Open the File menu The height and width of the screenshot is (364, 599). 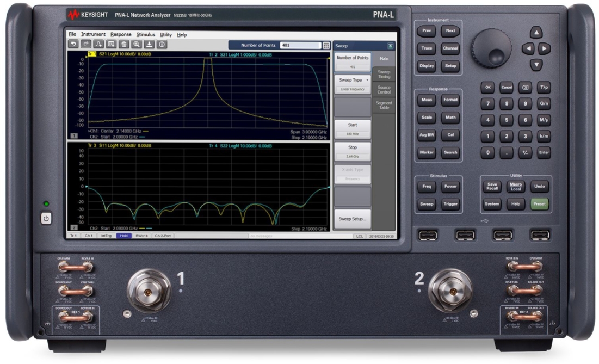pos(72,34)
